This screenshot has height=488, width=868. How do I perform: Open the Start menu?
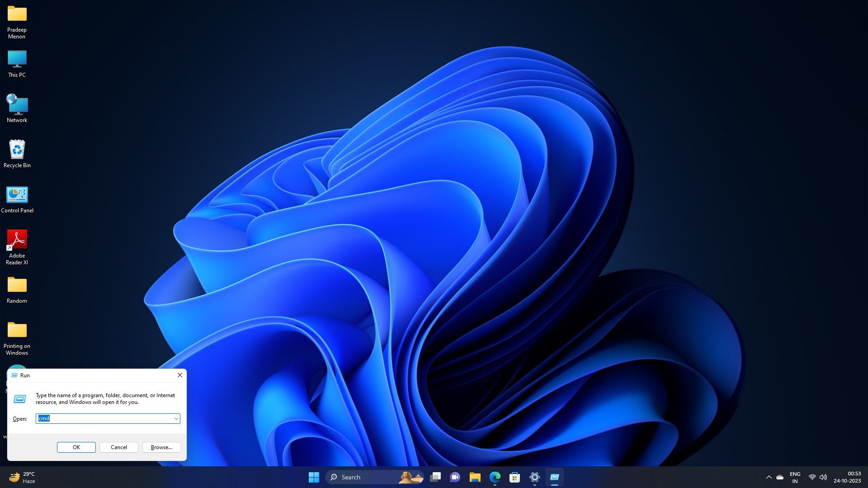click(x=314, y=477)
